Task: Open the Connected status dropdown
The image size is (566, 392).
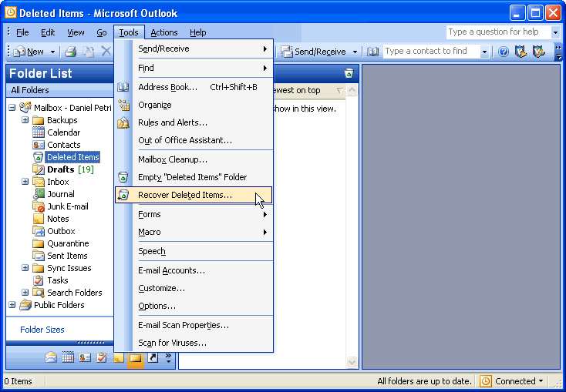Action: click(541, 380)
